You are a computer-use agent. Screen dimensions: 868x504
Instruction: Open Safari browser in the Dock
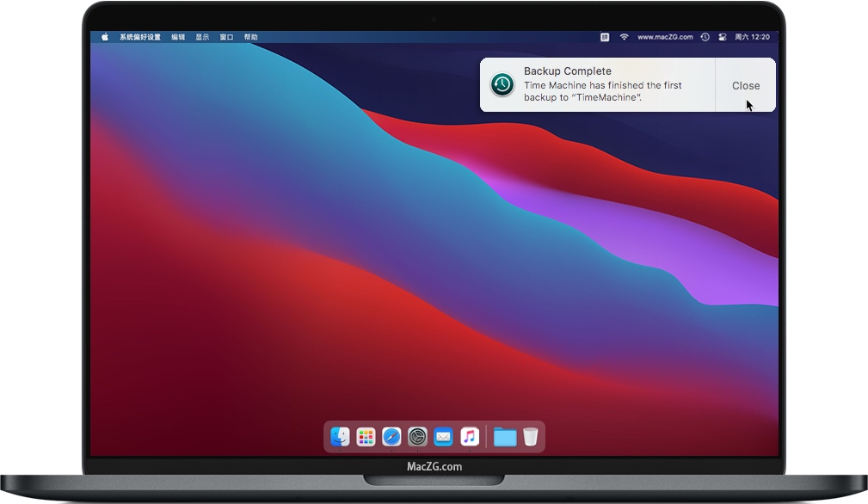(391, 437)
